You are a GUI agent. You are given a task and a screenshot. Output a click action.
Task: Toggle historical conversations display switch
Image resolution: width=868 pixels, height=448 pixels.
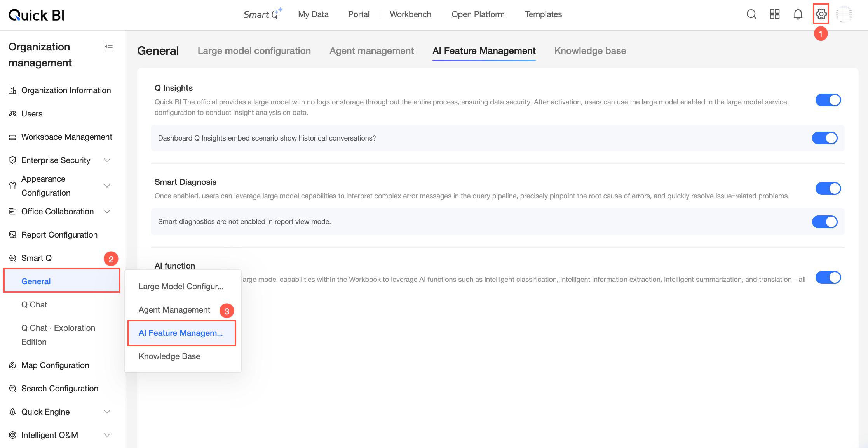pos(824,138)
